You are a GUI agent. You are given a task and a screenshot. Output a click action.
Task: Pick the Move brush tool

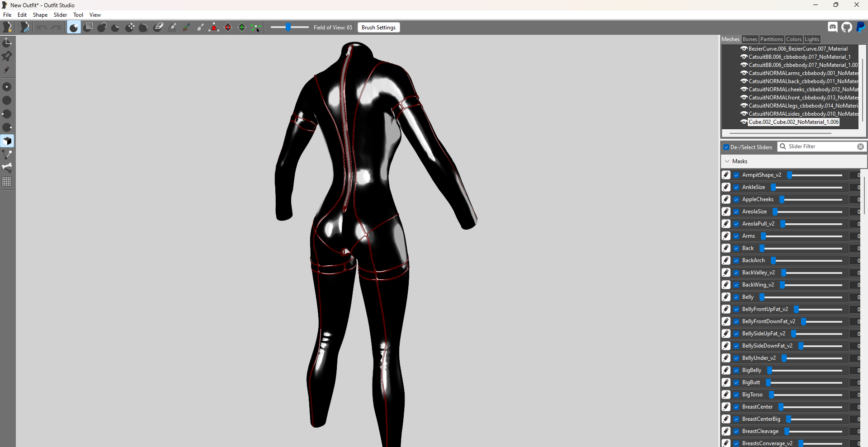(130, 28)
